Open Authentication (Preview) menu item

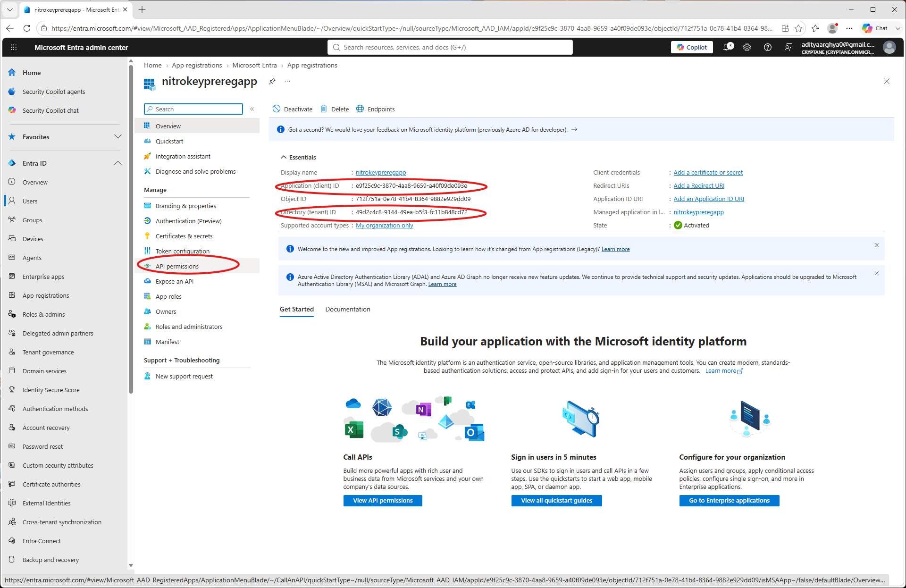(188, 221)
